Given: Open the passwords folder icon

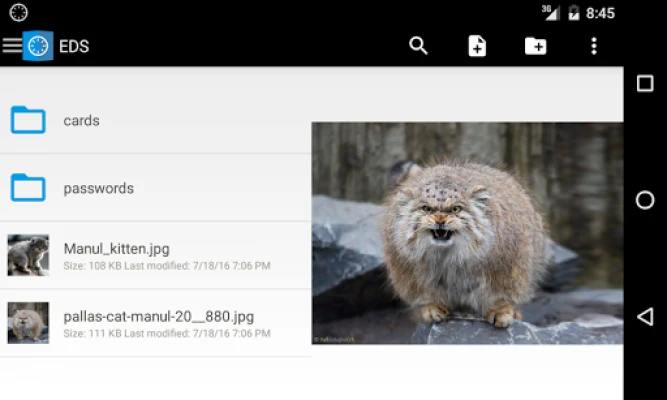Looking at the screenshot, I should [x=28, y=187].
